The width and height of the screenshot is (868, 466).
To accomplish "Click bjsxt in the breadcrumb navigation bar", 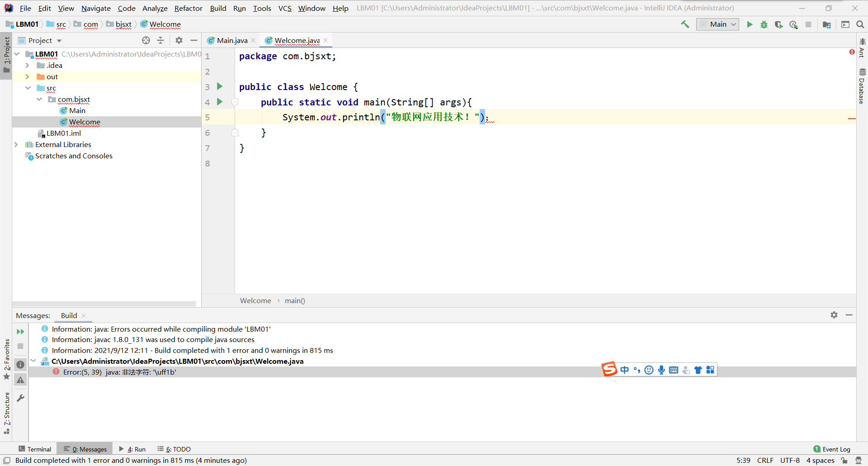I will click(123, 24).
